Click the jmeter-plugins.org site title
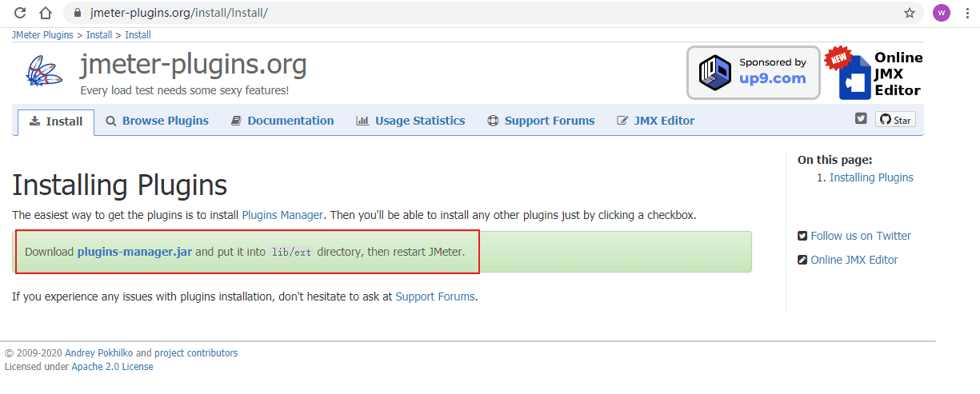Screen dimensions: 980x394 click(193, 65)
